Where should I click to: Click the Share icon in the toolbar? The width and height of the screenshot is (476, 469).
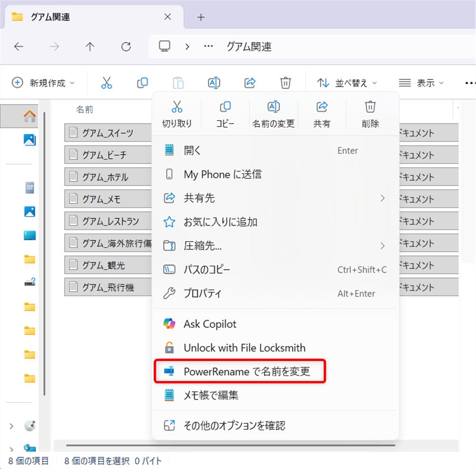(x=249, y=82)
